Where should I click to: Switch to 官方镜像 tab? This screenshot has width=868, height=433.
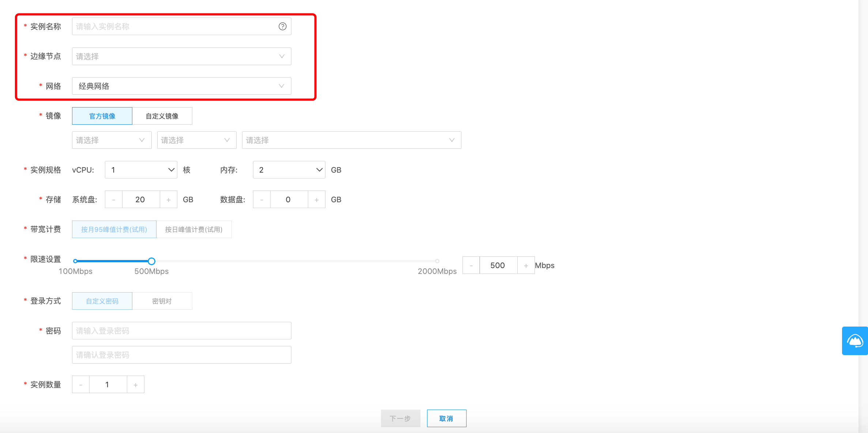pyautogui.click(x=102, y=116)
